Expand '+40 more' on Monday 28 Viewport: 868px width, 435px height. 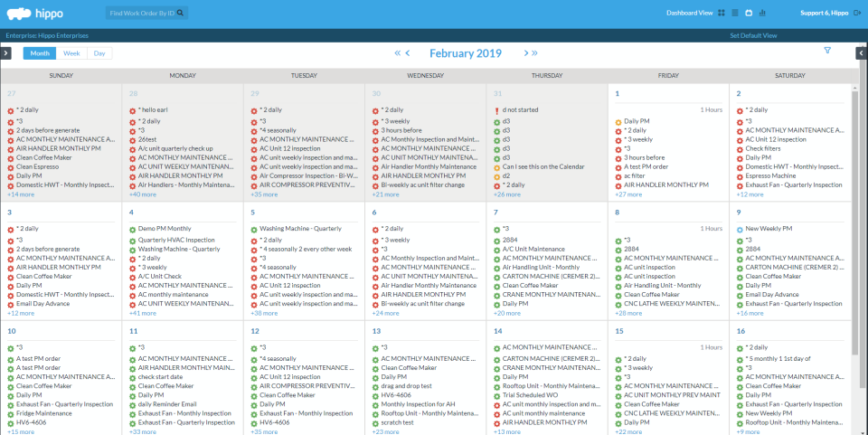click(x=143, y=194)
